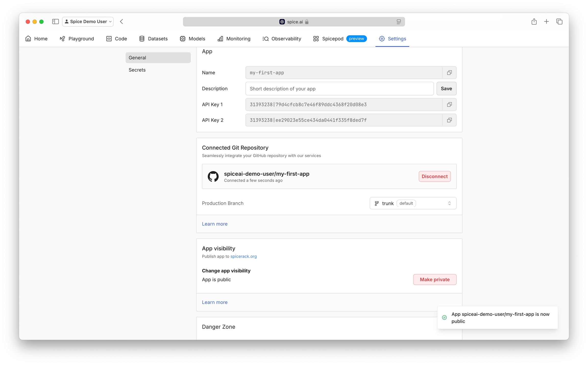This screenshot has width=588, height=365.
Task: Open the Production Branch trunk dropdown
Action: tap(413, 203)
